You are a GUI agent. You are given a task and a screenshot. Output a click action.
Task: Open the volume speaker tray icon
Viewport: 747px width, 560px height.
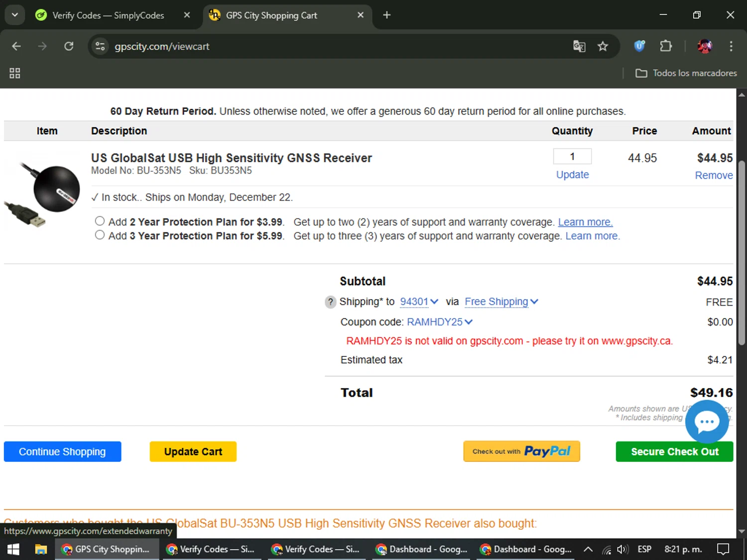tap(622, 549)
